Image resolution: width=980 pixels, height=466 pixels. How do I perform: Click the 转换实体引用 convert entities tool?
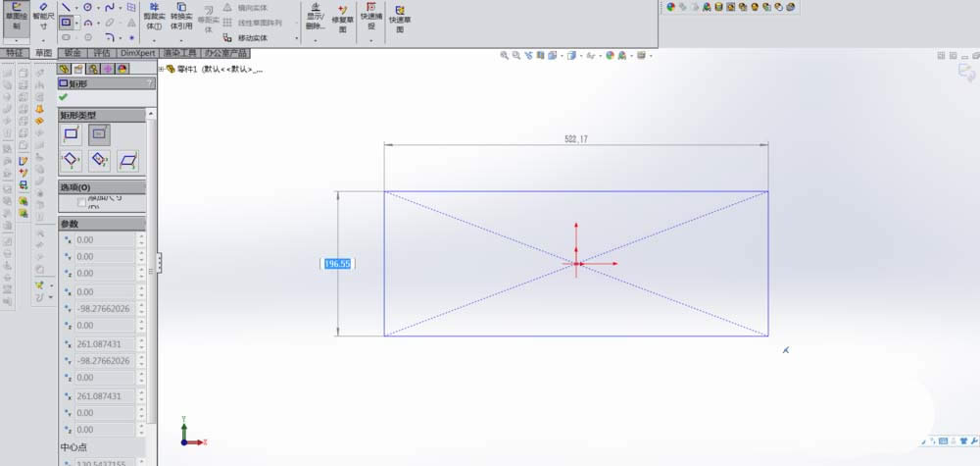181,17
